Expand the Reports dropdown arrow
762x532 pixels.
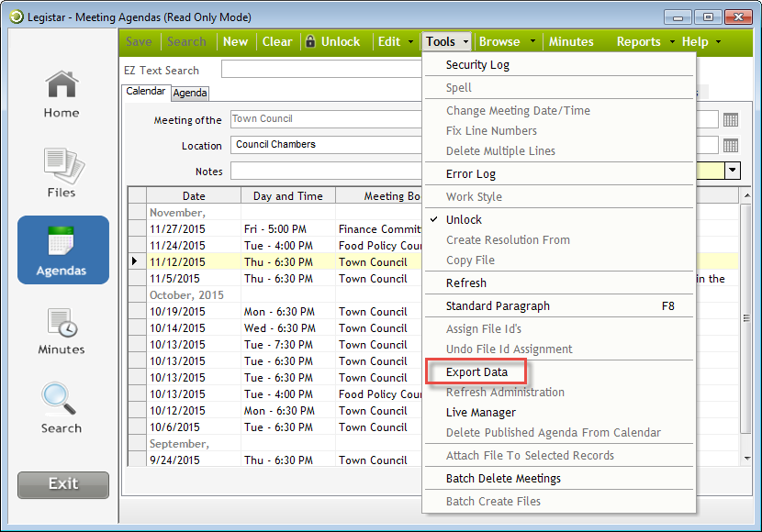[672, 42]
